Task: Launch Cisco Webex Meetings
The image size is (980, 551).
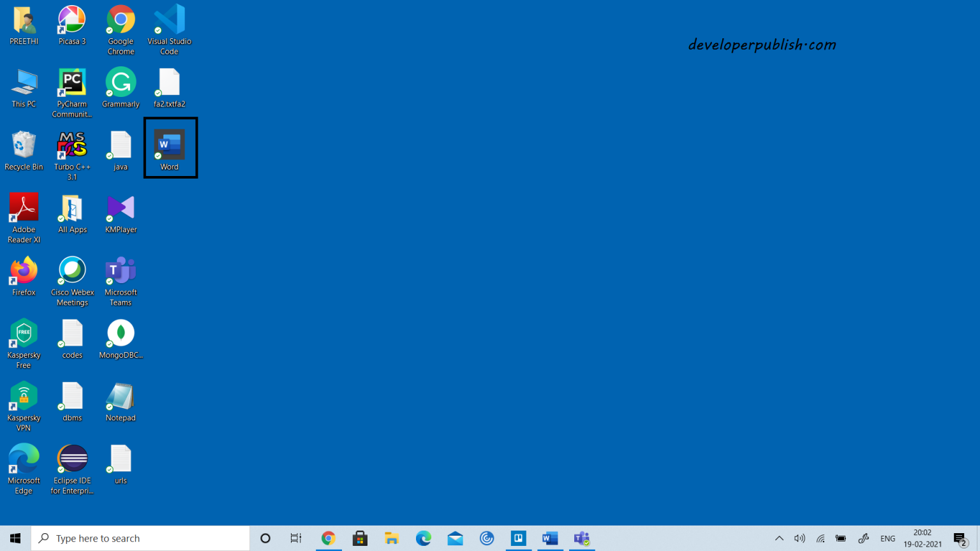Action: pyautogui.click(x=71, y=270)
